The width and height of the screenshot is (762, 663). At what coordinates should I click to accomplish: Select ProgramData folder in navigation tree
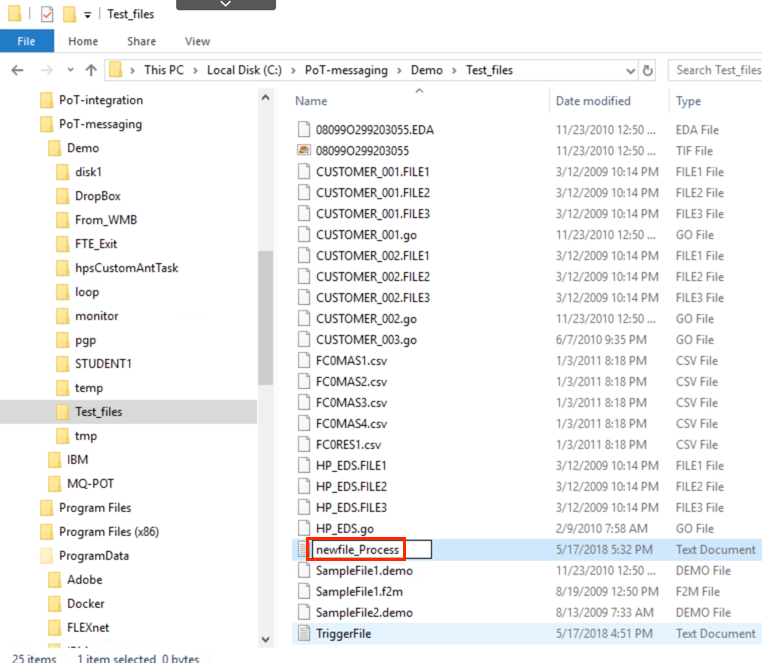(x=94, y=556)
